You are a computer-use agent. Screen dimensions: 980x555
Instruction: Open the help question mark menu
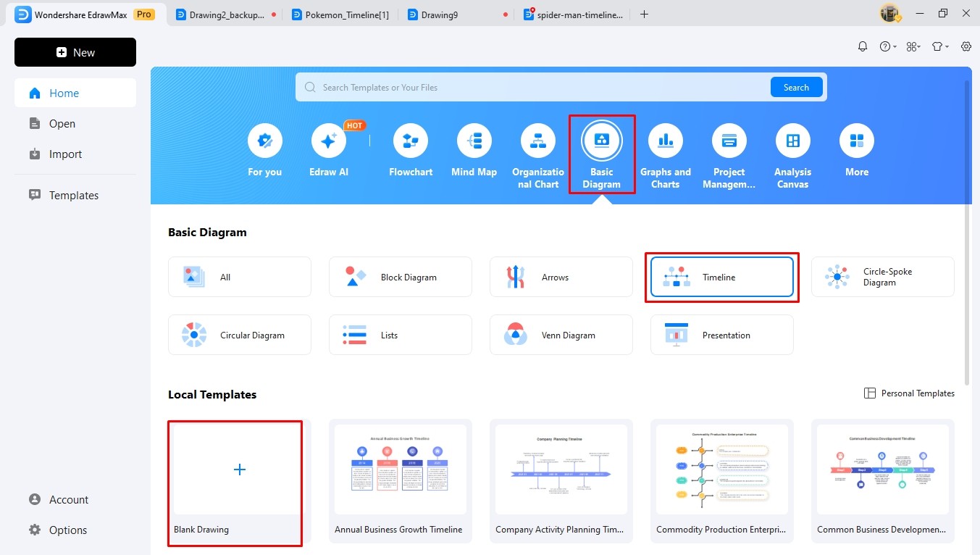[888, 46]
